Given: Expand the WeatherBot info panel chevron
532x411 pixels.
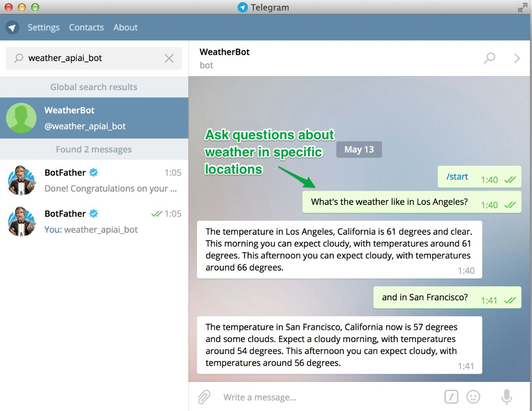Looking at the screenshot, I should click(x=517, y=58).
